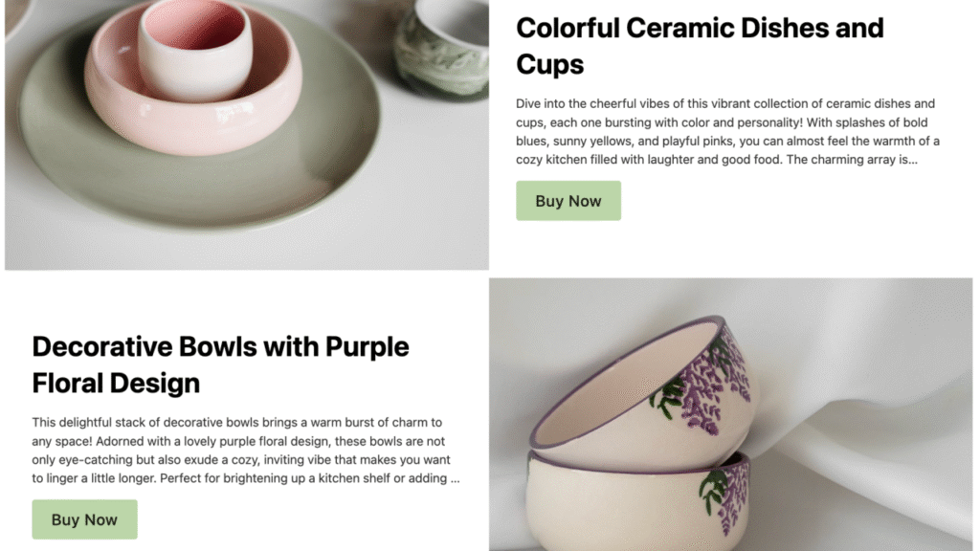Click the ceramic dishes description paragraph
Screen dimensions: 980x551
pos(727,131)
